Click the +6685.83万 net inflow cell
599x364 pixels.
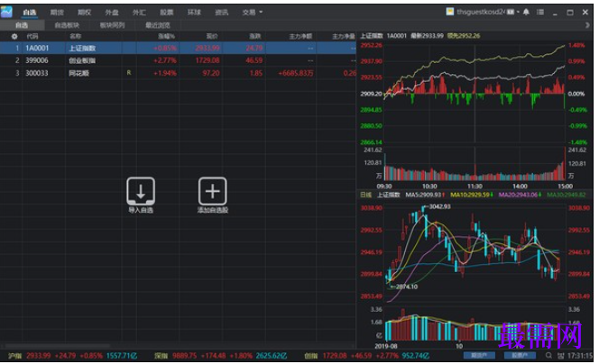tap(296, 73)
